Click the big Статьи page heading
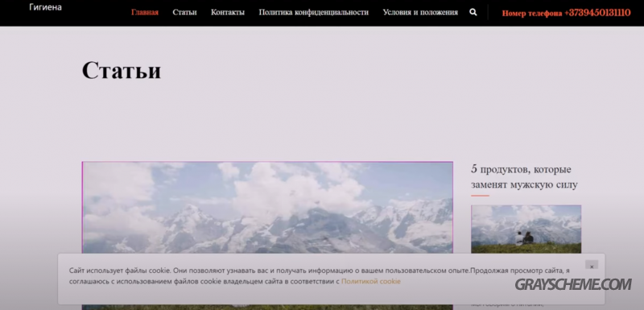Viewport: 644px width, 310px height. (x=122, y=70)
